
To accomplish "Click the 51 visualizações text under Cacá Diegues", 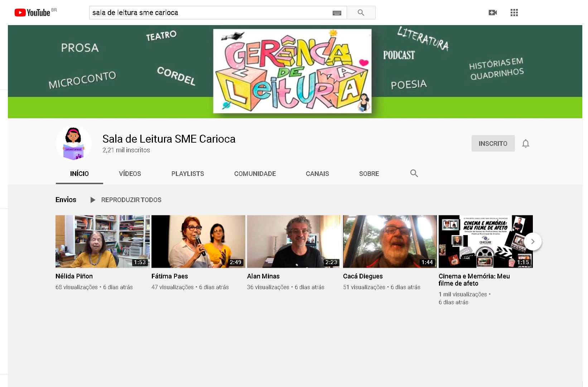I will tap(364, 287).
